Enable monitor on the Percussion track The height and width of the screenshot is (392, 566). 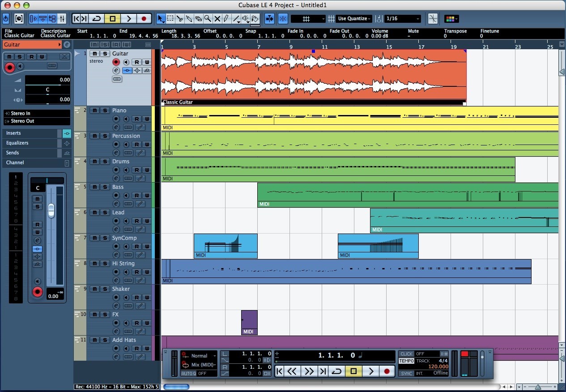click(x=126, y=144)
